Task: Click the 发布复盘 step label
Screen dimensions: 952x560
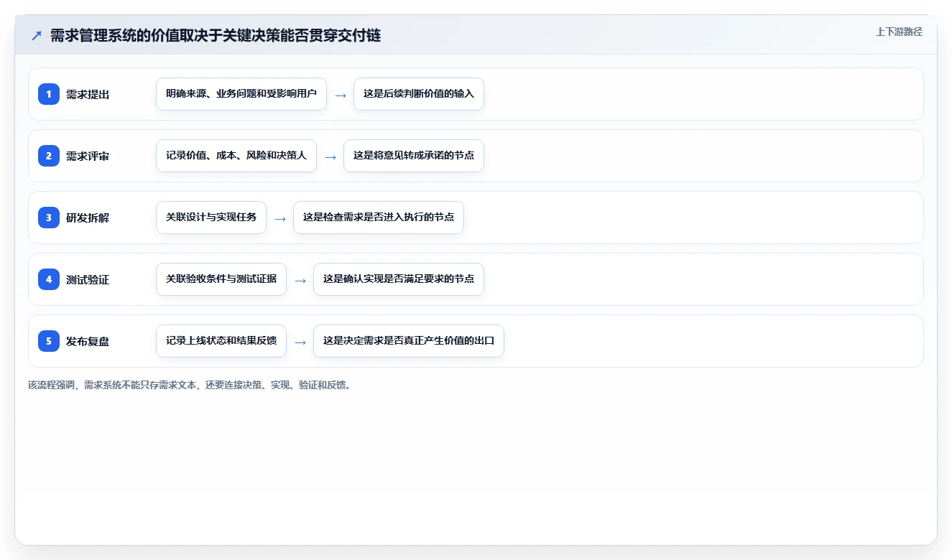Action: 88,341
